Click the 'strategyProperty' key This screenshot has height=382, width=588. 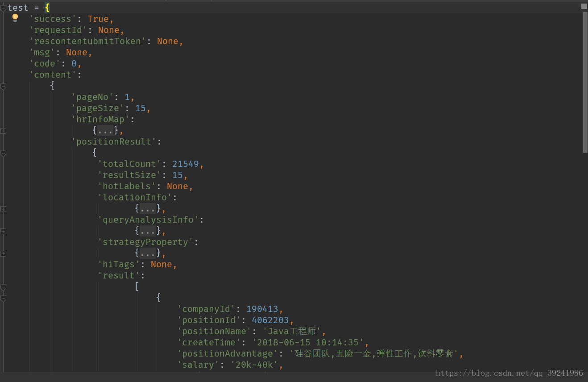coord(145,242)
